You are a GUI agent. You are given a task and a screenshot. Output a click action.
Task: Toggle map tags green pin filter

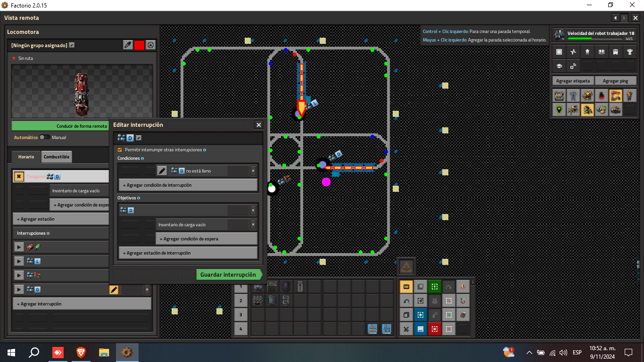(x=559, y=110)
